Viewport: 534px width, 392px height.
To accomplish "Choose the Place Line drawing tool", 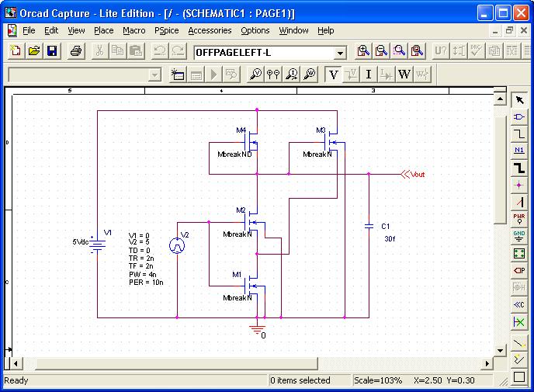I will point(519,343).
